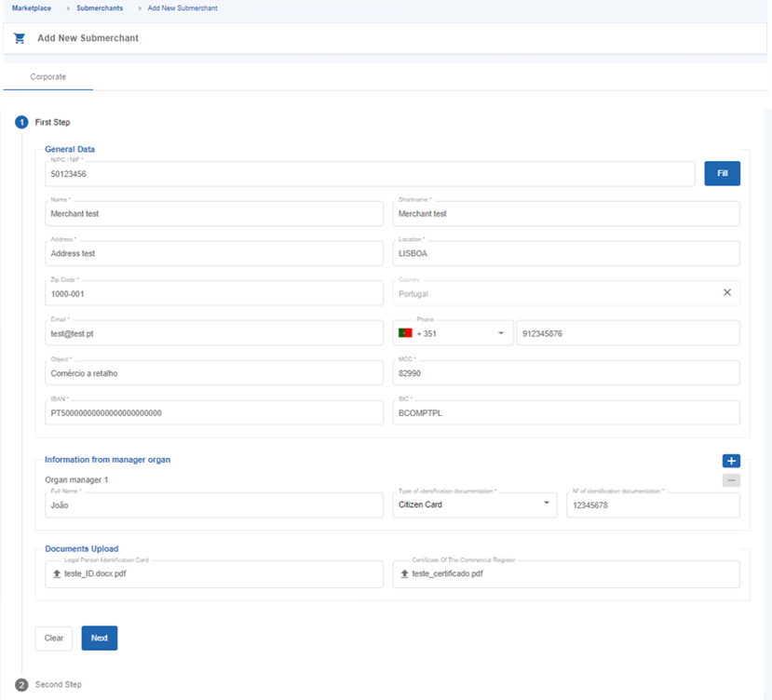The width and height of the screenshot is (772, 700).
Task: Click upload icon for Commercial Register certificate
Action: (x=405, y=574)
